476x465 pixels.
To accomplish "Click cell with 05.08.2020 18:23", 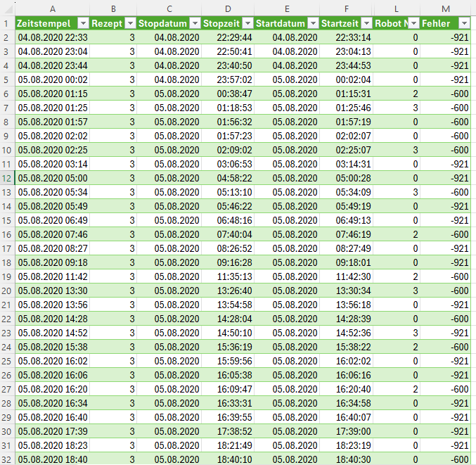I will 53,445.
